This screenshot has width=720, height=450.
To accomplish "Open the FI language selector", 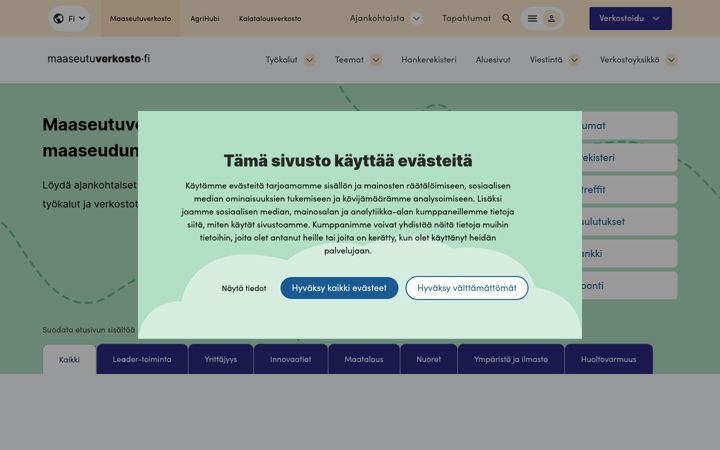I will tap(69, 18).
